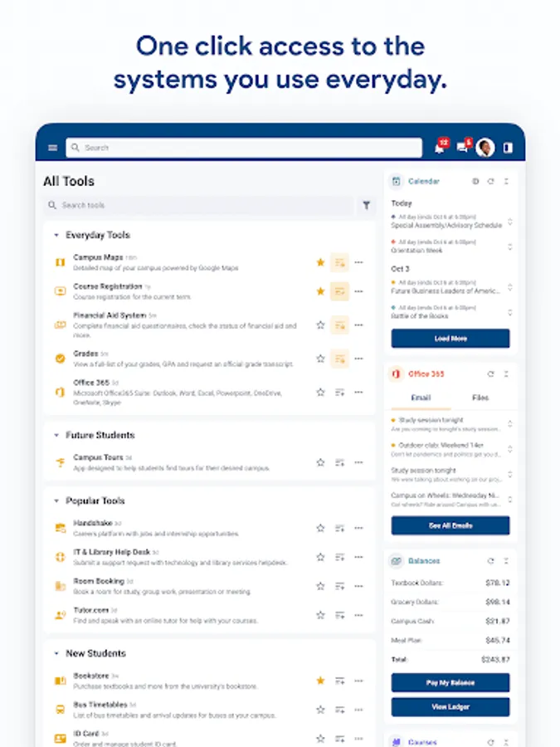Screen dimensions: 560x747
Task: Collapse the Popular Tools section
Action: [56, 500]
